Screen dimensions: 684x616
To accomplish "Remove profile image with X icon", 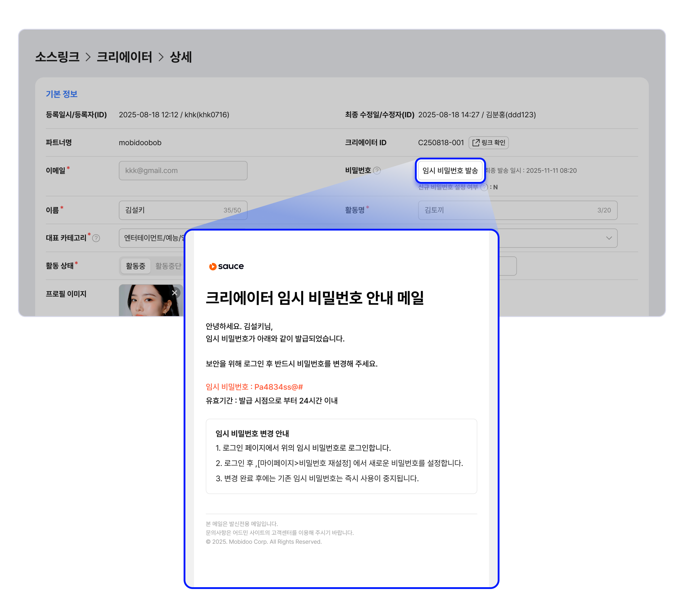I will pyautogui.click(x=175, y=293).
